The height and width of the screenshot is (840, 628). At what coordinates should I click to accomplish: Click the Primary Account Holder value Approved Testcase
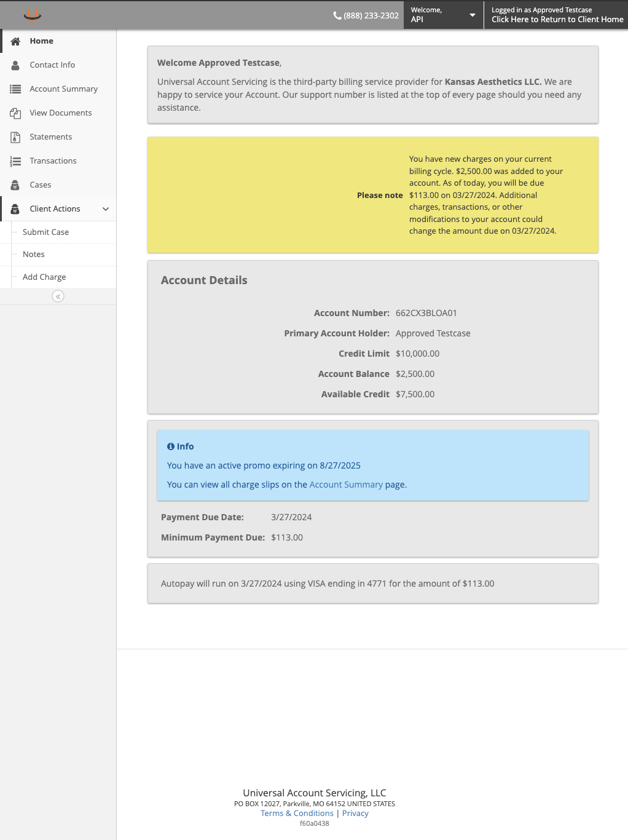point(433,333)
